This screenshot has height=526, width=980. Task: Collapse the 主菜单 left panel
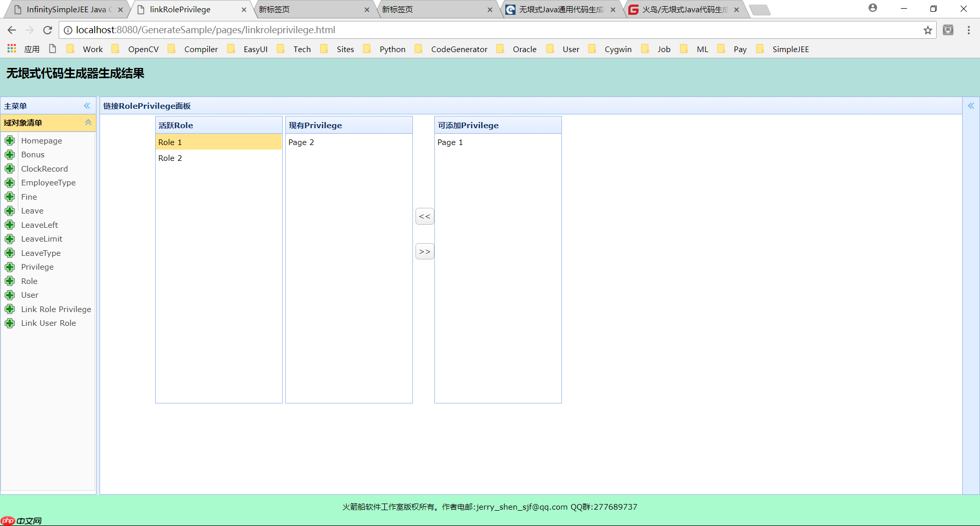pos(87,106)
